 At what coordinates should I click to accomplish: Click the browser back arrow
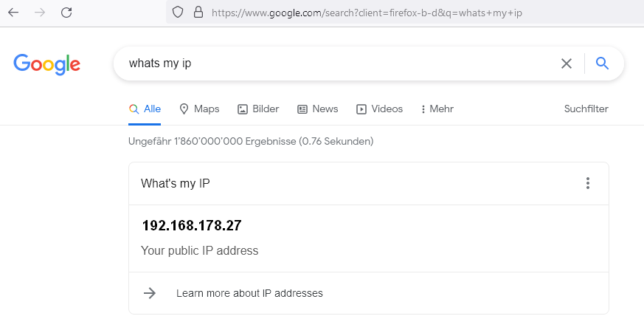[13, 13]
